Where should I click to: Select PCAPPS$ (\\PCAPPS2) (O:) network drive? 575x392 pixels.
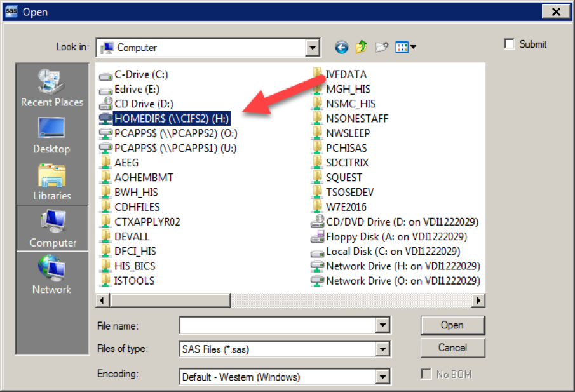(x=168, y=133)
